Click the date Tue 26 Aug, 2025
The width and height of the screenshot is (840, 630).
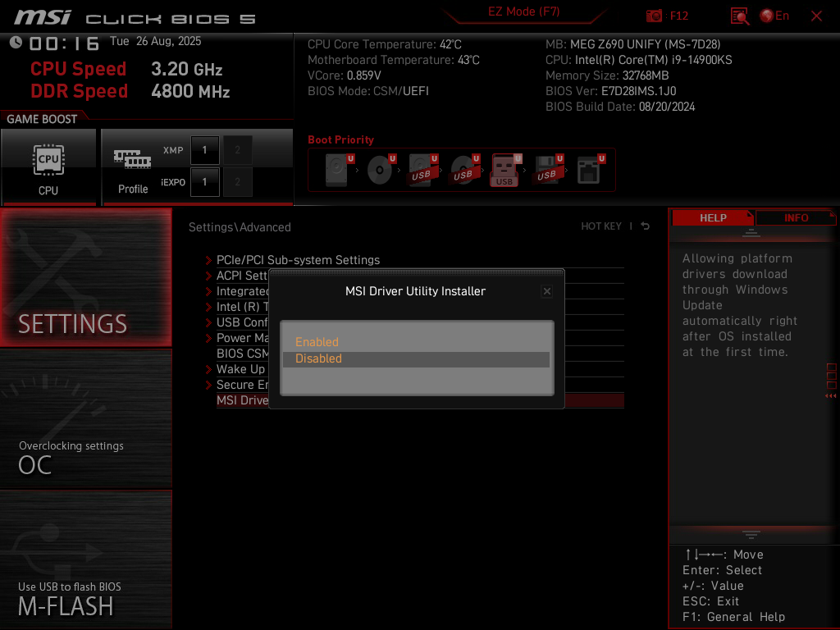click(155, 41)
